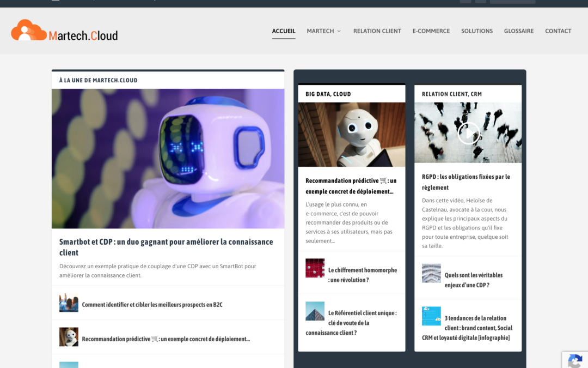588x368 pixels.
Task: Expand the MARTECH dropdown chevron
Action: point(339,31)
